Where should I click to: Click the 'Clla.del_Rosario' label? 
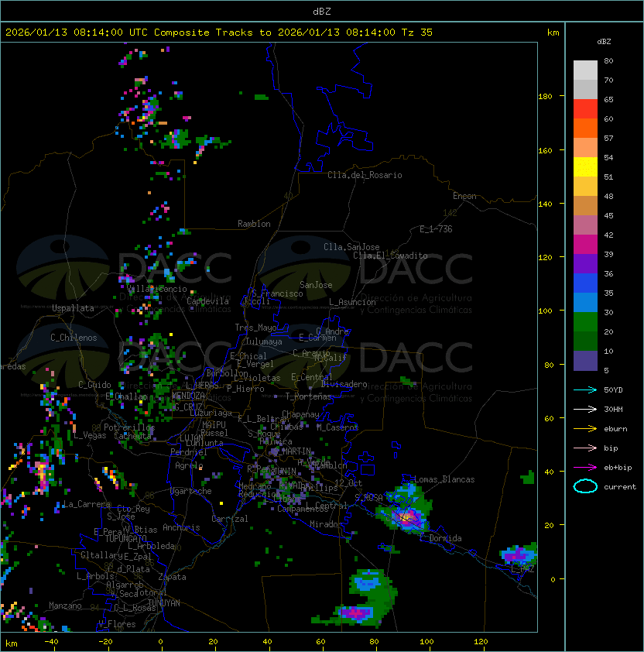coord(365,175)
